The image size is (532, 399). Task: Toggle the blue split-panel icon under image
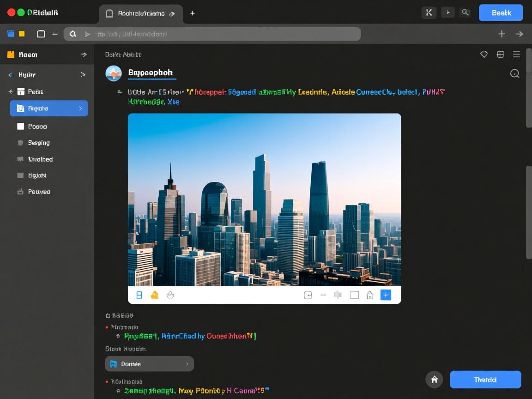(139, 295)
